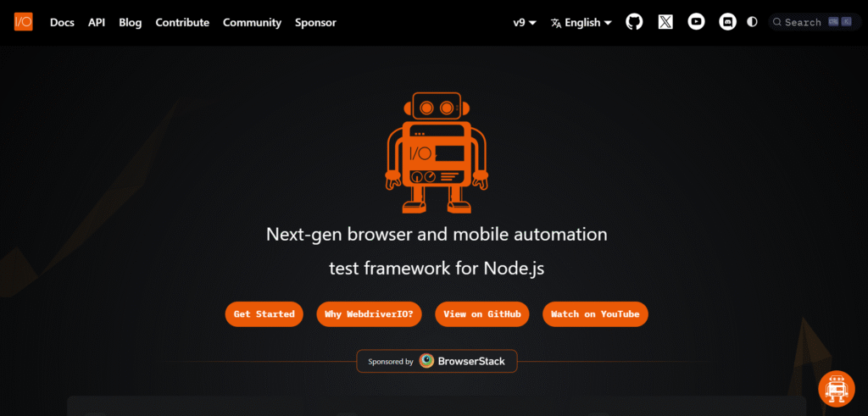Click the large orange robot mascot image
This screenshot has height=416, width=868.
(437, 153)
